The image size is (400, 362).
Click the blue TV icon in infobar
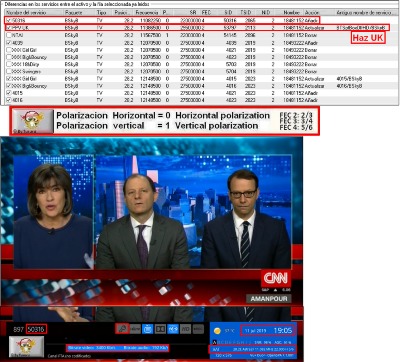pyautogui.click(x=147, y=329)
